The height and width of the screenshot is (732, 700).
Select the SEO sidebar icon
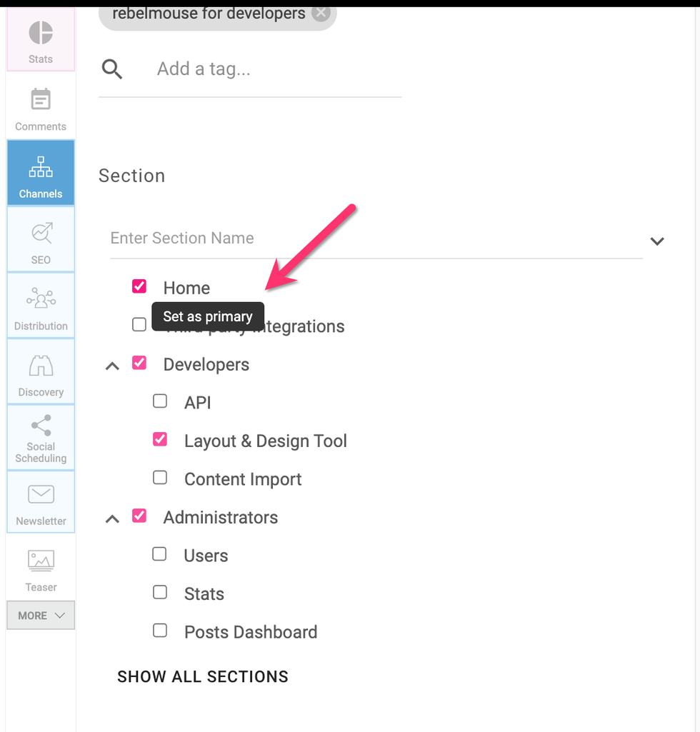[41, 233]
